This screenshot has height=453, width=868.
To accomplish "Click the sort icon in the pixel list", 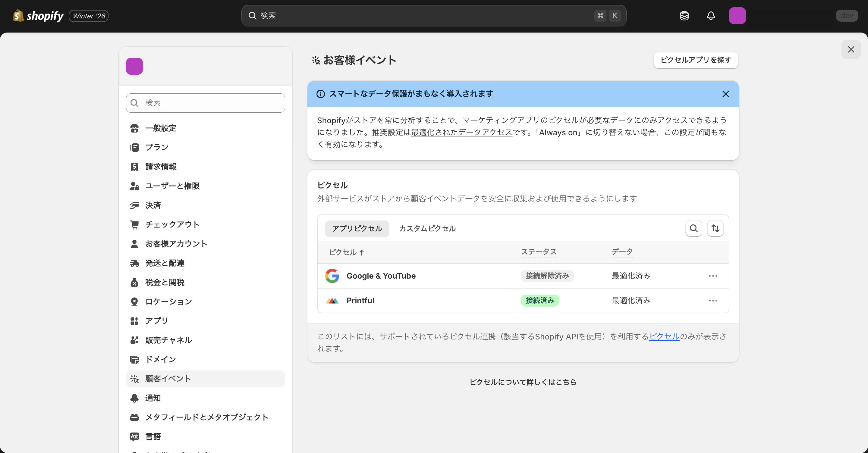I will tap(715, 228).
